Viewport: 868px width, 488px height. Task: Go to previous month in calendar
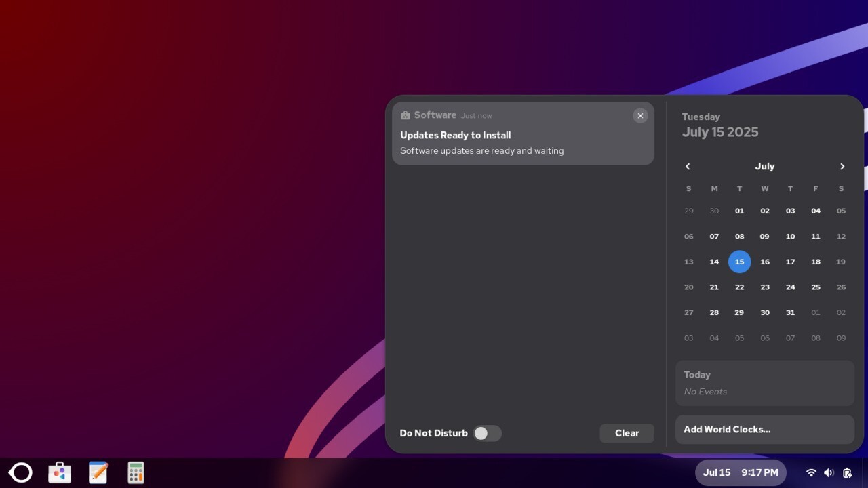click(x=688, y=167)
